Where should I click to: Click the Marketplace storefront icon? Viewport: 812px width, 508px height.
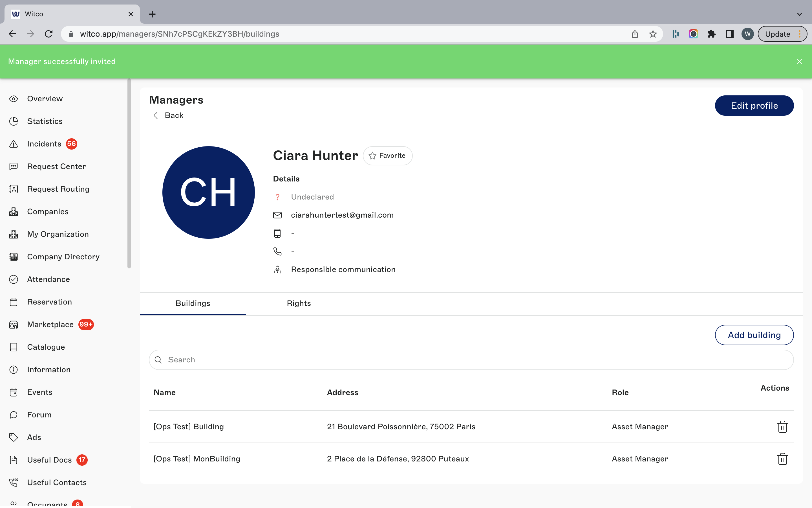click(14, 325)
